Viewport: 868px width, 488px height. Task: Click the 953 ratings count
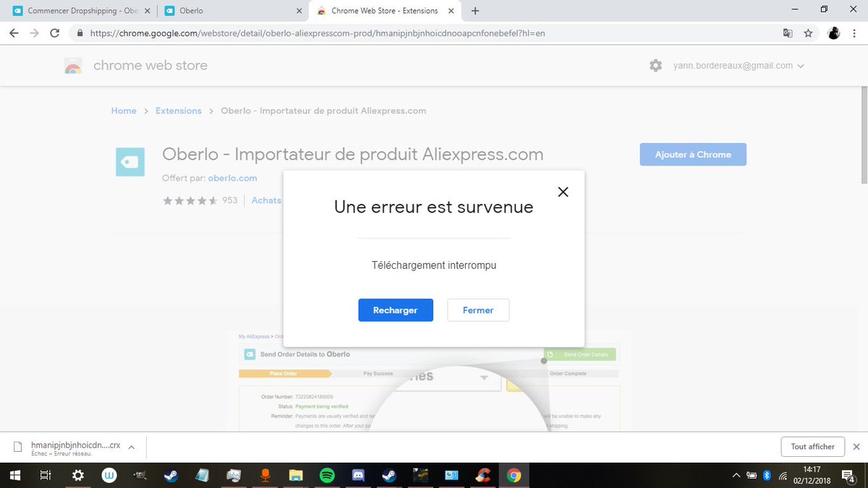click(229, 200)
